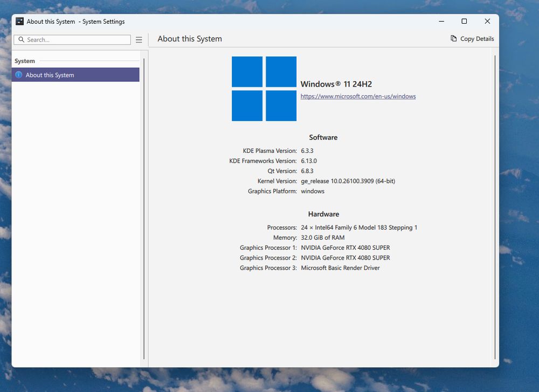The height and width of the screenshot is (392, 539).
Task: Click the 'Processors:' label
Action: click(282, 228)
